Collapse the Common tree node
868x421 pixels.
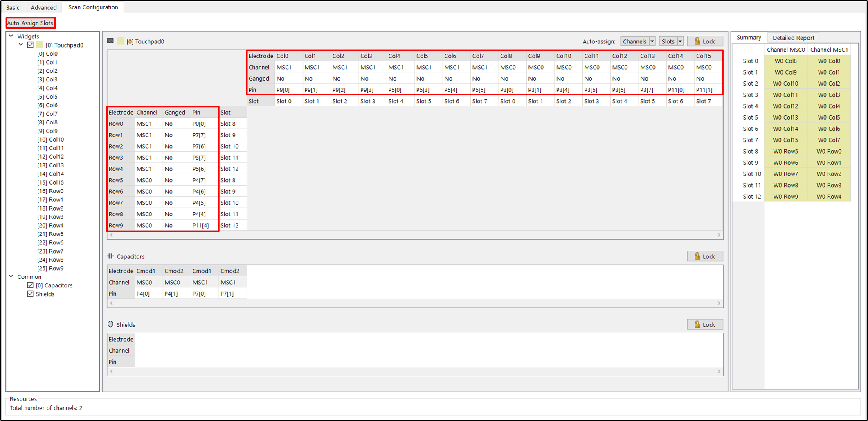(11, 276)
